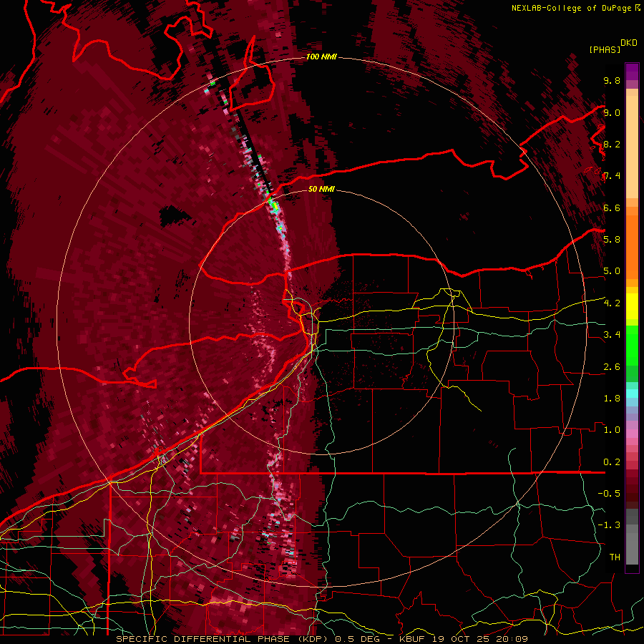The width and height of the screenshot is (644, 644).
Task: Click the DKD legend title
Action: [x=629, y=43]
